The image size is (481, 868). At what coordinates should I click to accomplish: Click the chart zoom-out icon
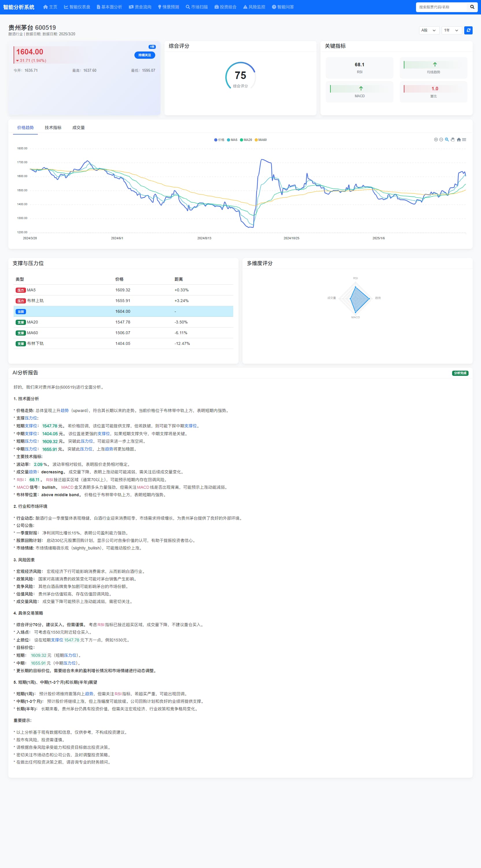441,139
